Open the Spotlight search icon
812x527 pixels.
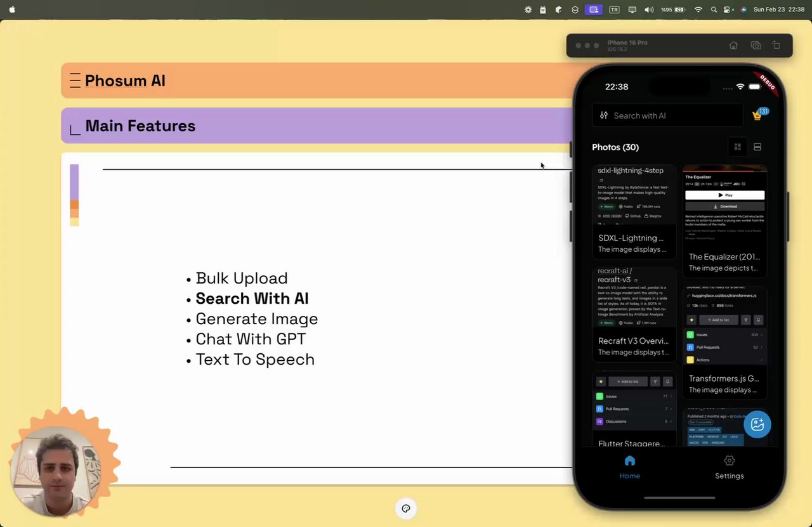click(x=714, y=10)
